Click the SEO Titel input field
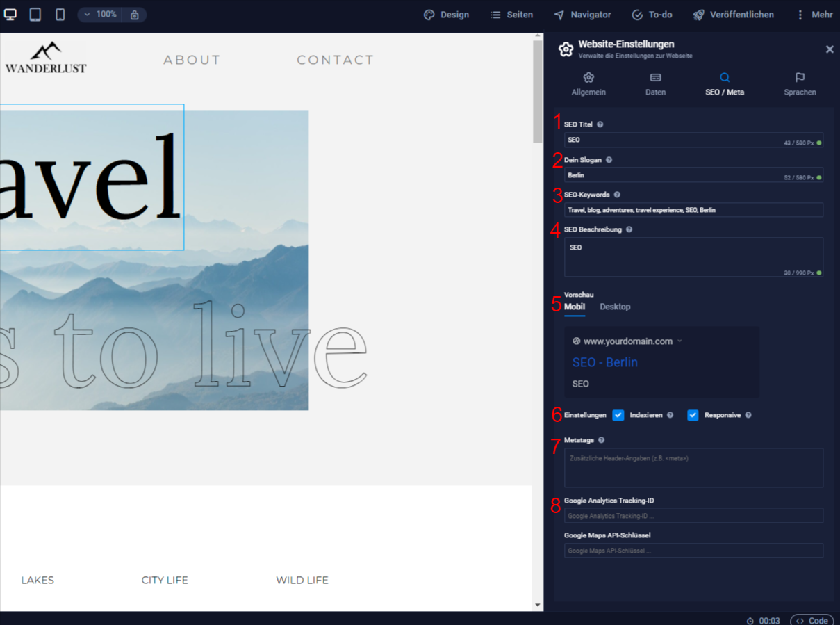The image size is (840, 625). (693, 140)
